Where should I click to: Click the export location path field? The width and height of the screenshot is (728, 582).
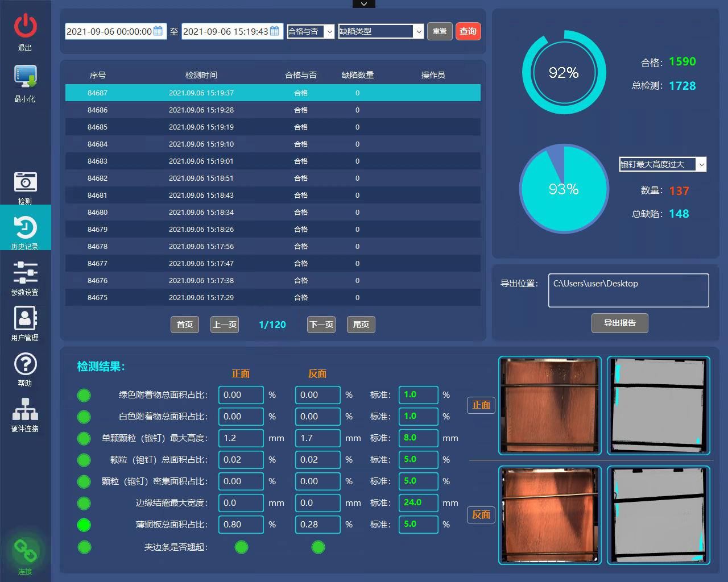coord(628,290)
